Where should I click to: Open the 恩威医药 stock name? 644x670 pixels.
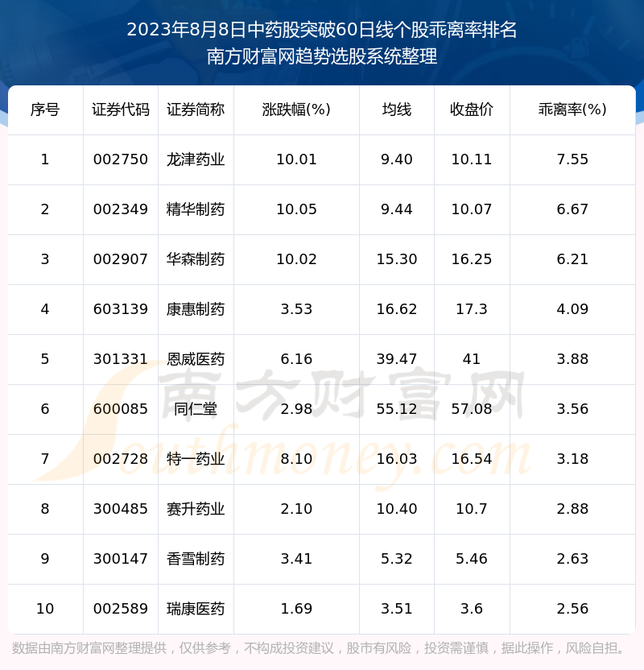coord(196,359)
